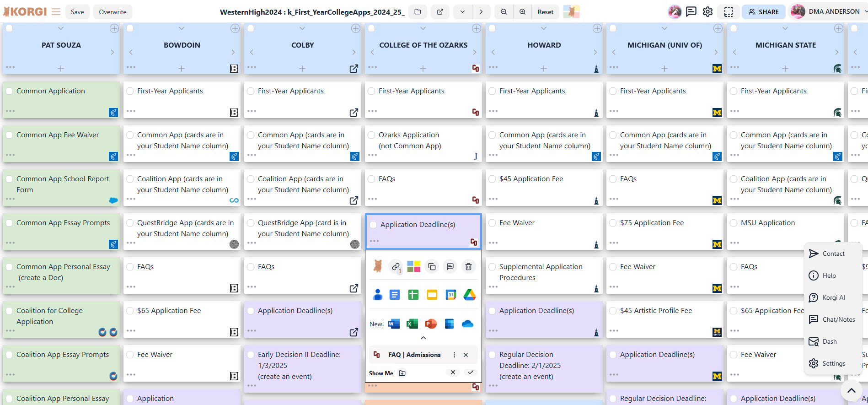
Task: Expand the COLBY column dropdown chevron
Action: pos(302,28)
